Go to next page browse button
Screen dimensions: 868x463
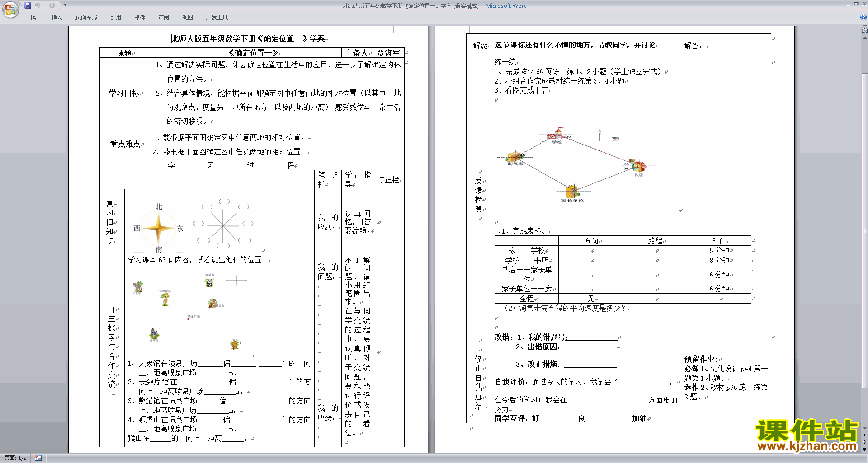[x=864, y=449]
